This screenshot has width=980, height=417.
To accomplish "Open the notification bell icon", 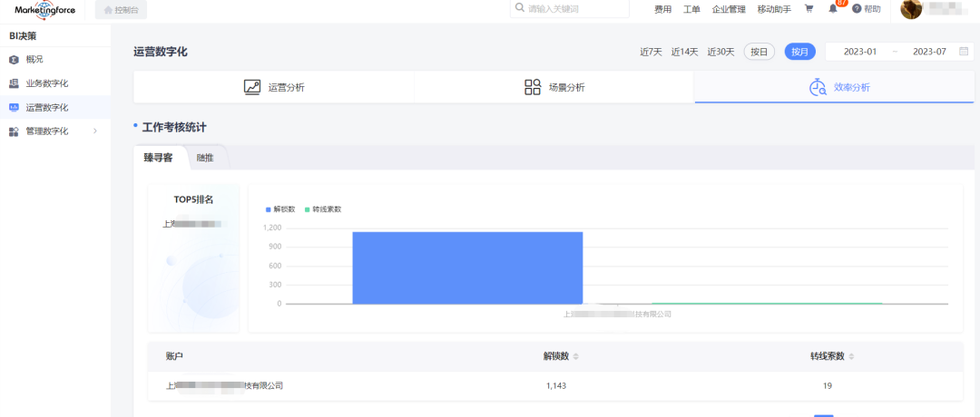I will 833,9.
